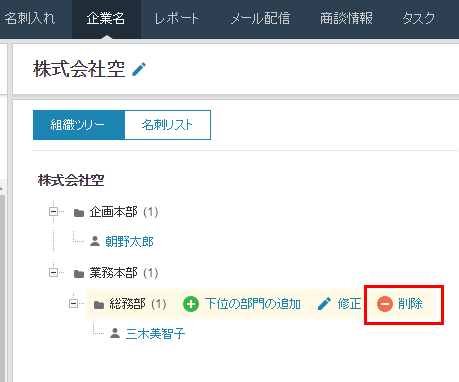
Task: Collapse the 総務部 tree node
Action: tap(73, 303)
